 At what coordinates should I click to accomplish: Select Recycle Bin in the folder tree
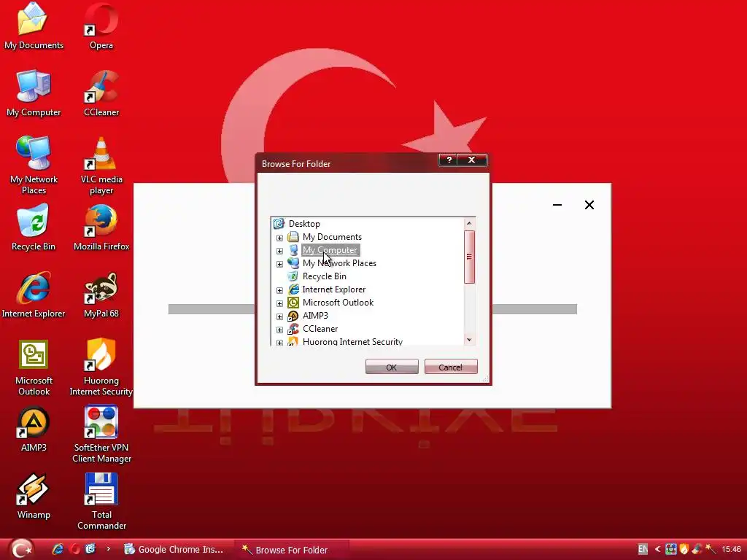click(325, 276)
